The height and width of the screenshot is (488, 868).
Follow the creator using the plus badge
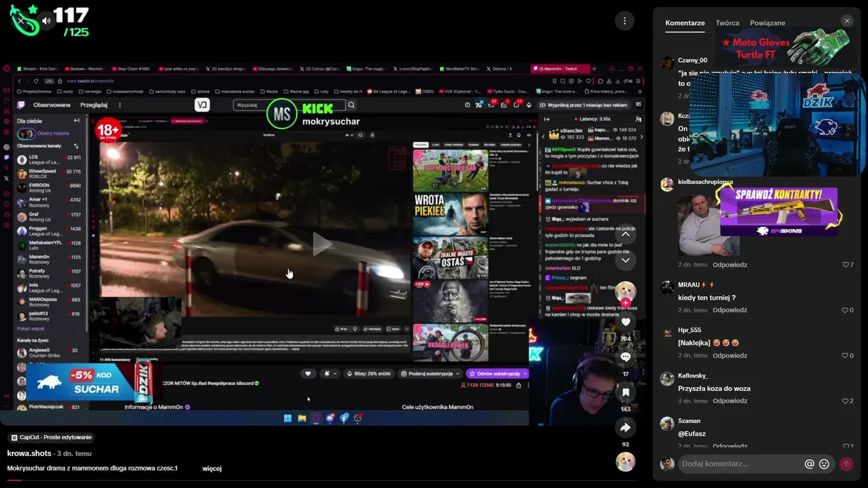(625, 303)
